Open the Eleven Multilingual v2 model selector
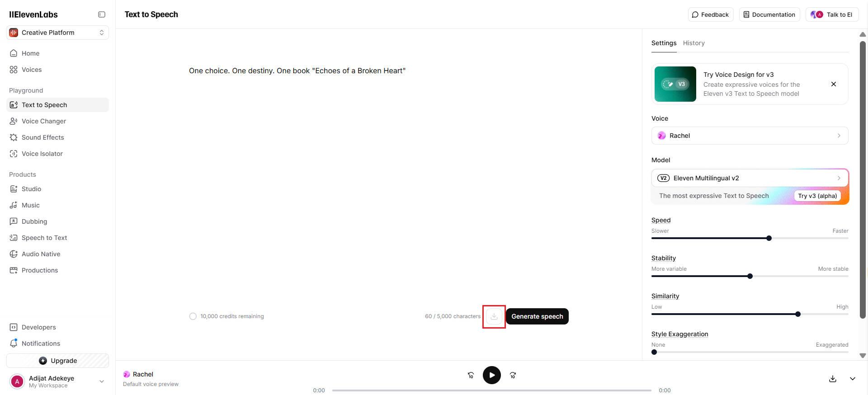The width and height of the screenshot is (868, 395). click(x=750, y=178)
